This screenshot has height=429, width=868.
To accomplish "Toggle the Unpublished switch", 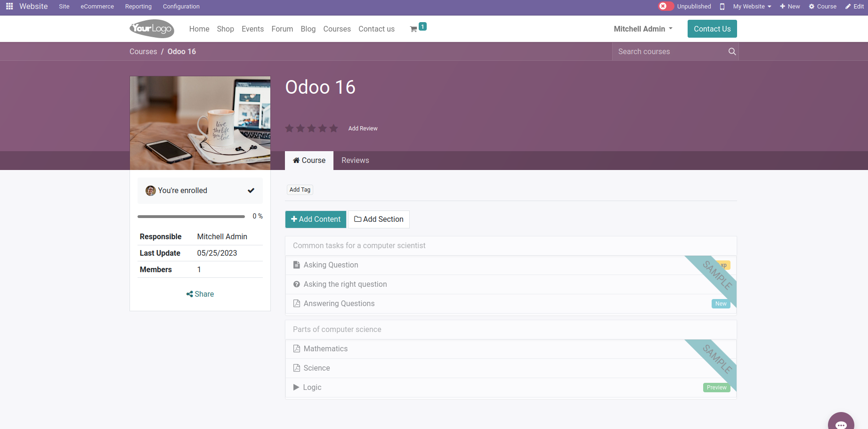I will 666,6.
